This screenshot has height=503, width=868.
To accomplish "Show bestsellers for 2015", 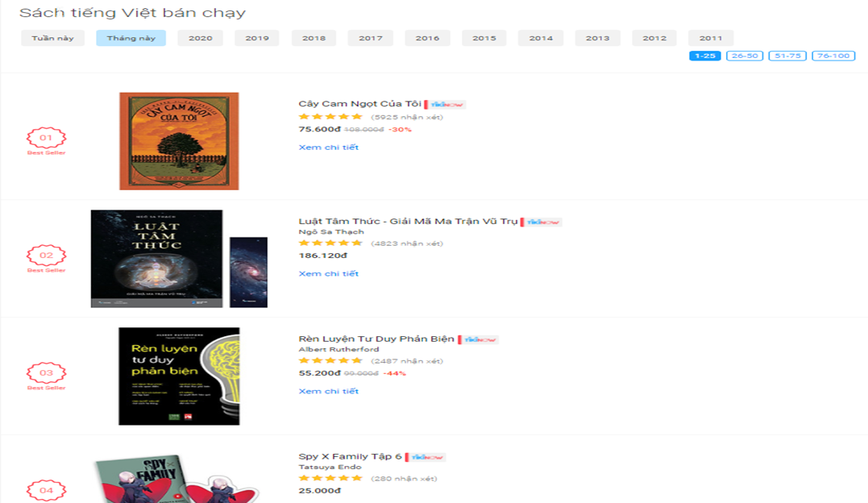I will 484,38.
